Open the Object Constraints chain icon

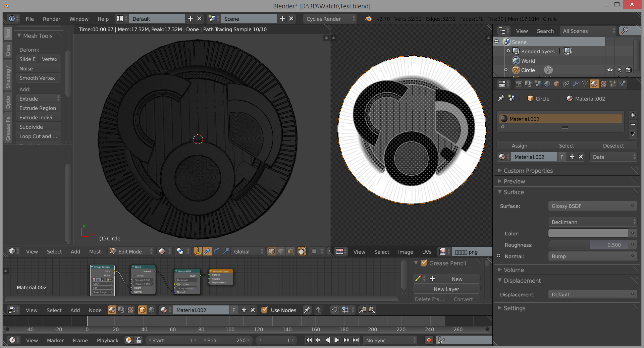coord(566,84)
